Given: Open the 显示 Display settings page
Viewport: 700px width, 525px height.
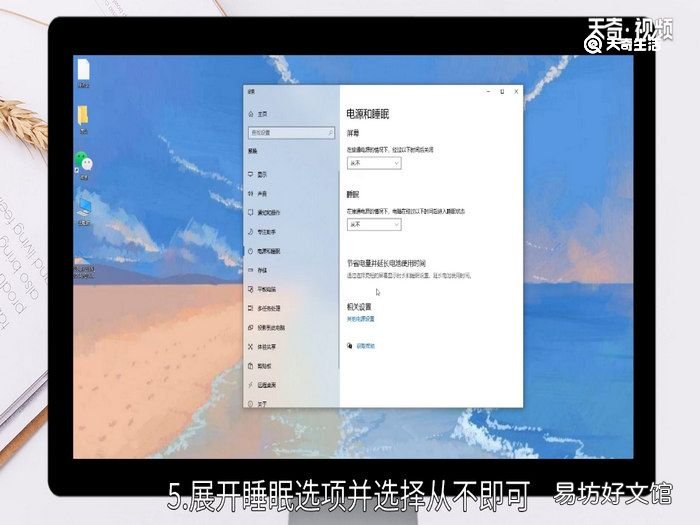Looking at the screenshot, I should click(x=258, y=175).
